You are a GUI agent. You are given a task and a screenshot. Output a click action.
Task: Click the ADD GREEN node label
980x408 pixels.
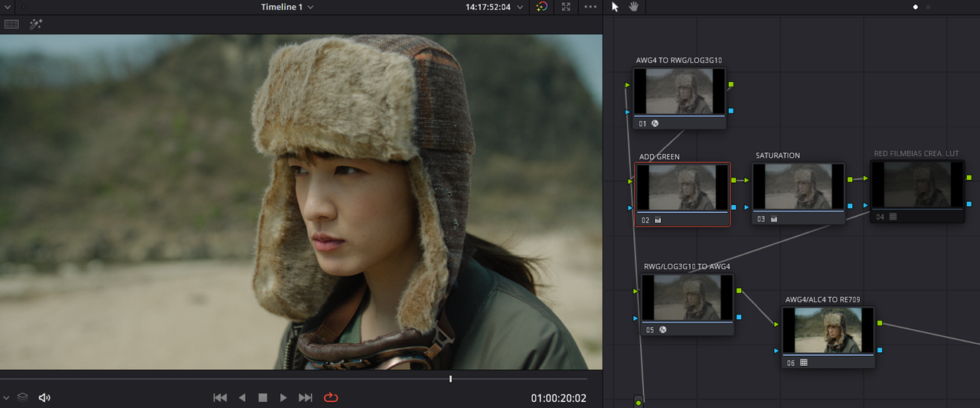[659, 157]
